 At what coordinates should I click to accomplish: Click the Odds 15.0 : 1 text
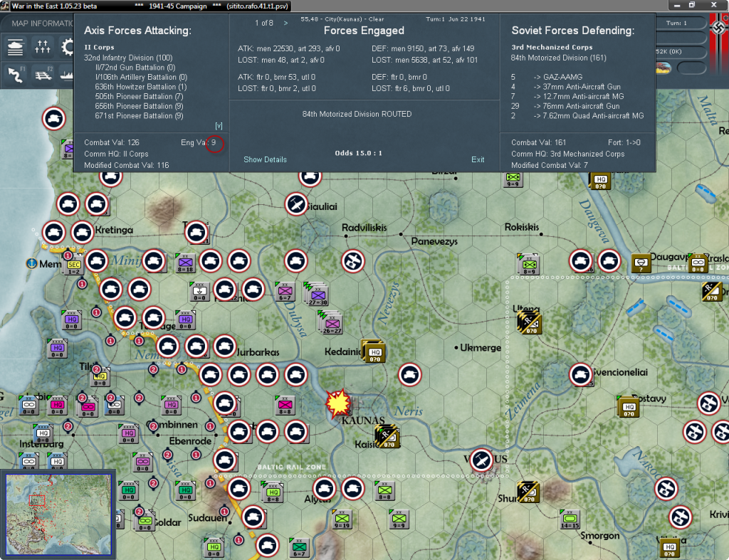(x=359, y=153)
